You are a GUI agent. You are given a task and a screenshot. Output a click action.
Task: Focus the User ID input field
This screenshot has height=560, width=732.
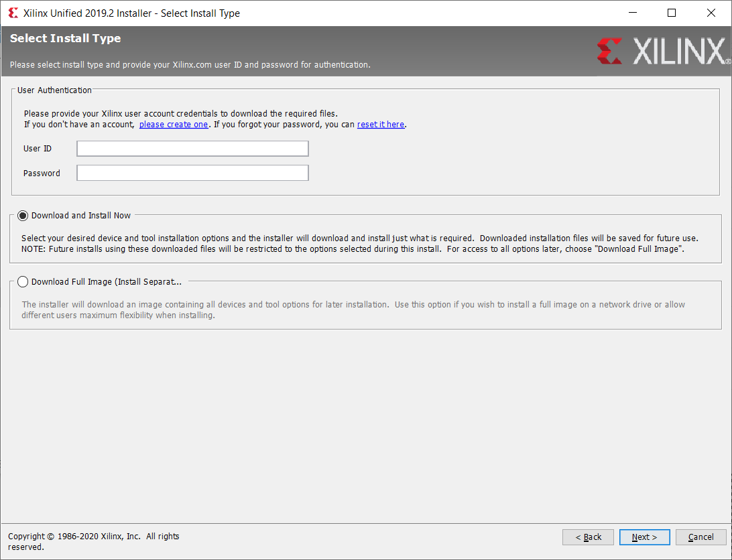(x=192, y=149)
